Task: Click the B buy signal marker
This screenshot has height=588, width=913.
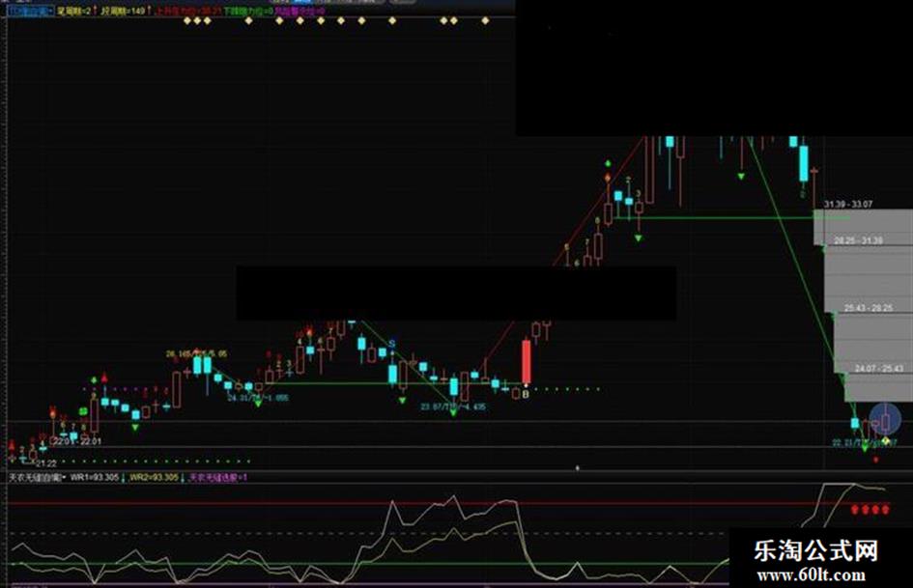Action: (526, 395)
